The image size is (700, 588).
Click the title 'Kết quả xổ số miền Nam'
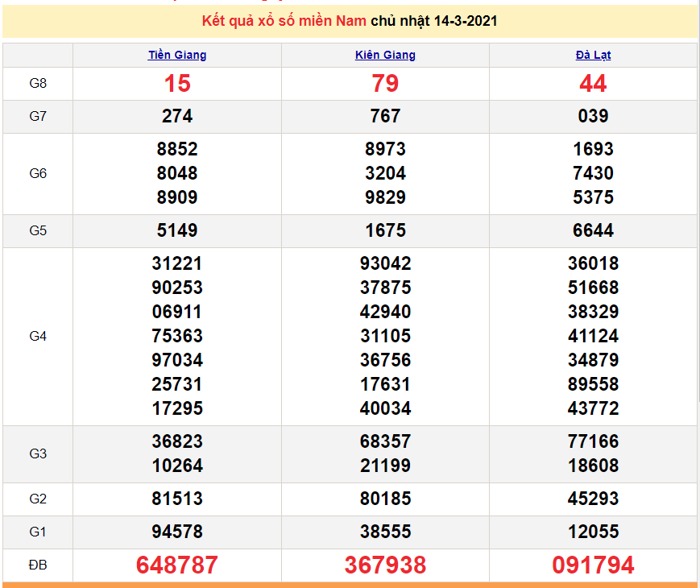tap(284, 21)
